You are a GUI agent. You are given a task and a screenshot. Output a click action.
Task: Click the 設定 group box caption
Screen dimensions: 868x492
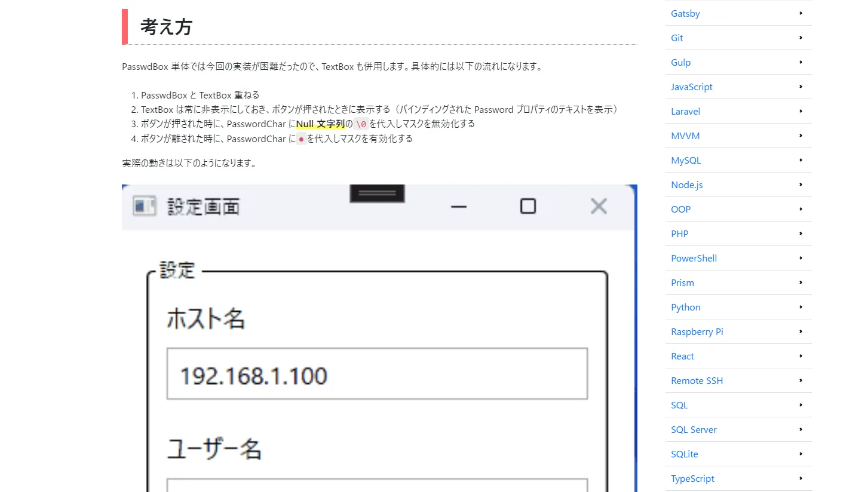177,270
